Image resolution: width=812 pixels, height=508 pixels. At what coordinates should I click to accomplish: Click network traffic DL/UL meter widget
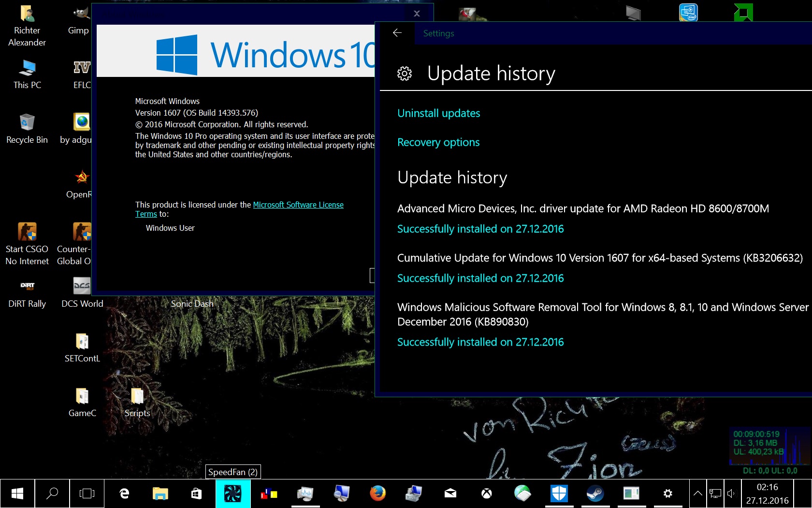click(x=770, y=451)
